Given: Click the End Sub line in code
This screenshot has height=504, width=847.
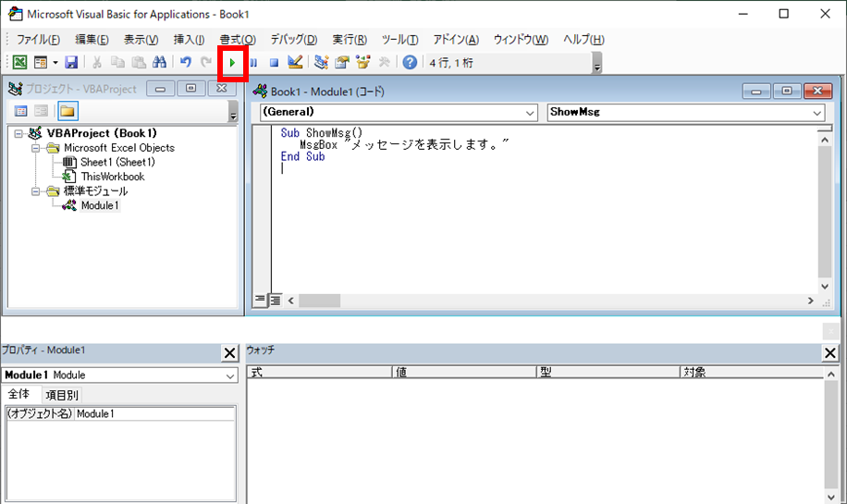Looking at the screenshot, I should [302, 156].
